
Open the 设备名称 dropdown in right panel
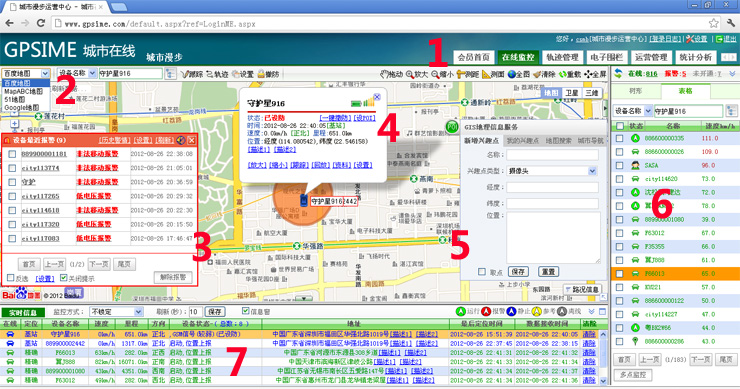632,111
